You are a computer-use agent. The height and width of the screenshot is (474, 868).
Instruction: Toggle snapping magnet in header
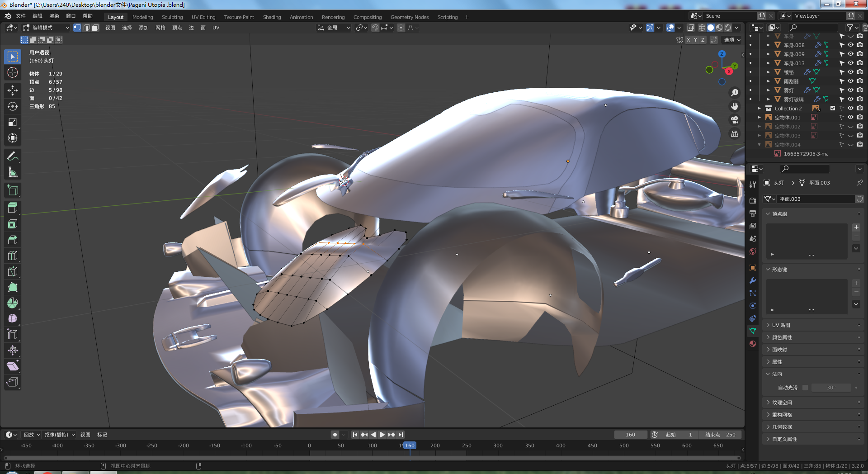[x=375, y=28]
